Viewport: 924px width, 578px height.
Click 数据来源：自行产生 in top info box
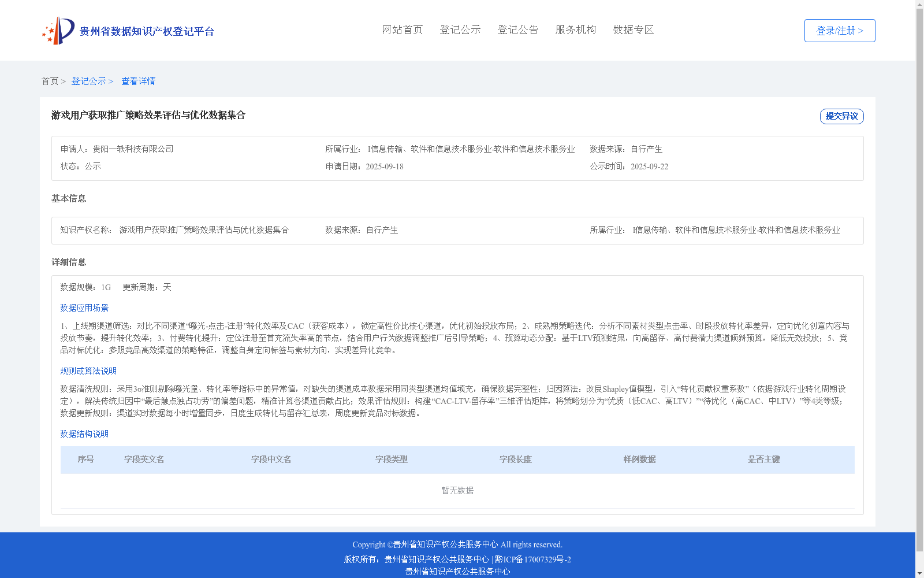click(626, 149)
